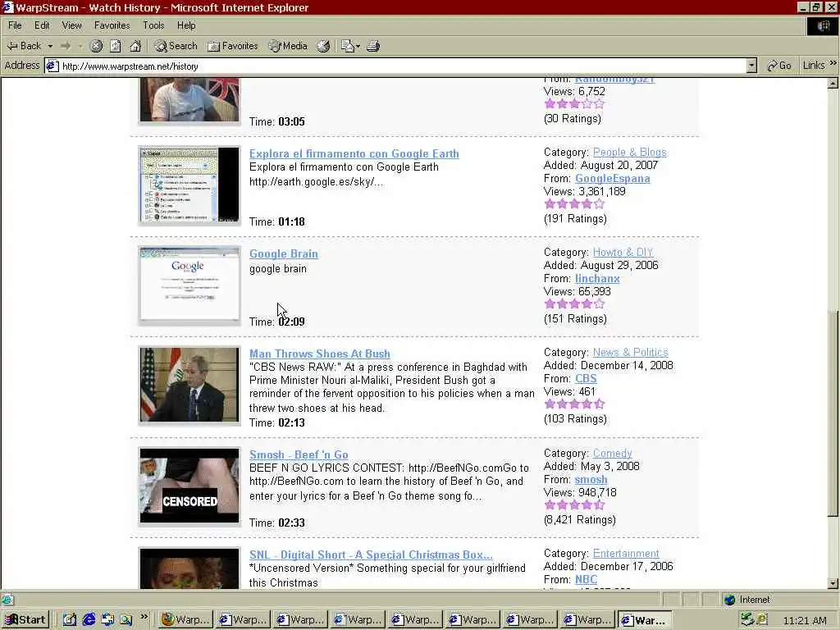Open the 'Entertainment' category link

point(626,553)
